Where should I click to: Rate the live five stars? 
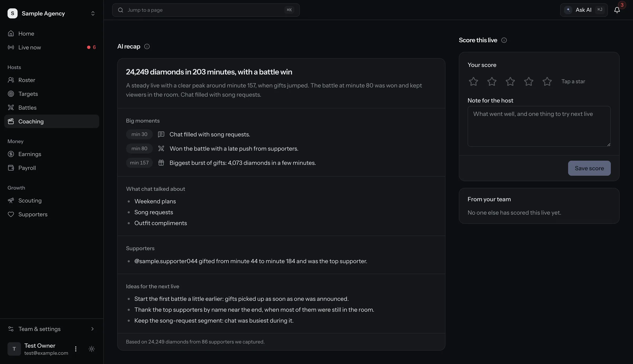pyautogui.click(x=547, y=81)
